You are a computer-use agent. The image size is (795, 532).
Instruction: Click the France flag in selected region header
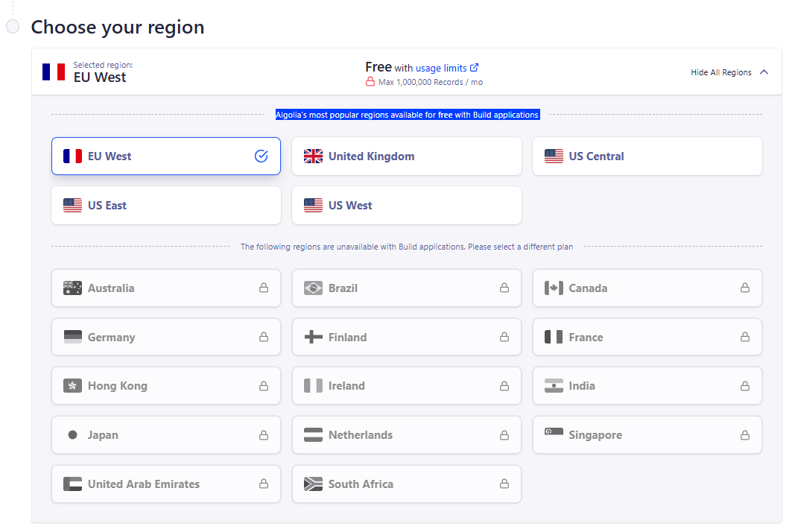click(54, 72)
